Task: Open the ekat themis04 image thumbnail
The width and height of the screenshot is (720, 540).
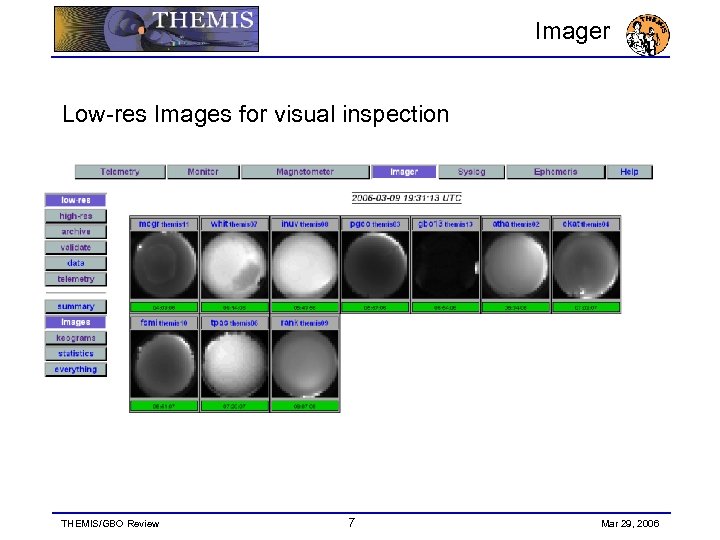Action: click(x=586, y=265)
